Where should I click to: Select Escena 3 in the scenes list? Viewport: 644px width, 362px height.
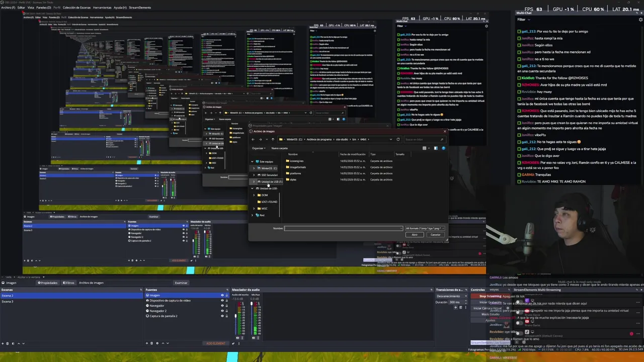coord(71,301)
